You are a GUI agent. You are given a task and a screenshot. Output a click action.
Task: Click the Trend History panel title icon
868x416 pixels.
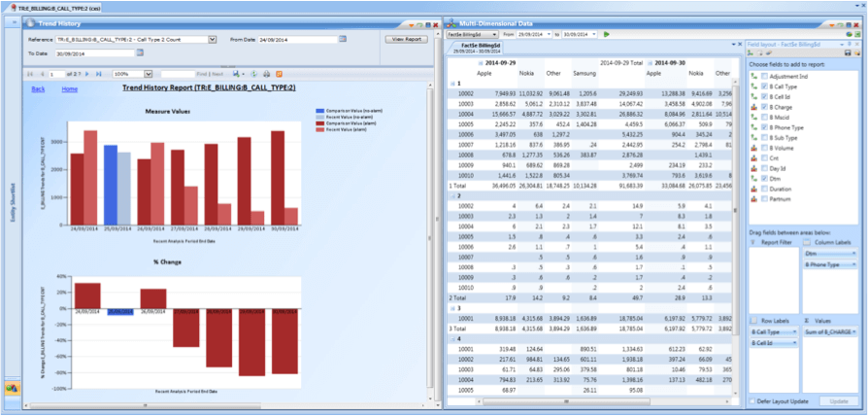30,23
